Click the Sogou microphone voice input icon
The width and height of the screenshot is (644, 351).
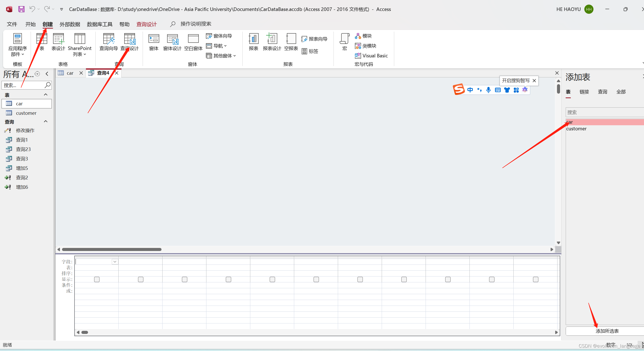(488, 90)
